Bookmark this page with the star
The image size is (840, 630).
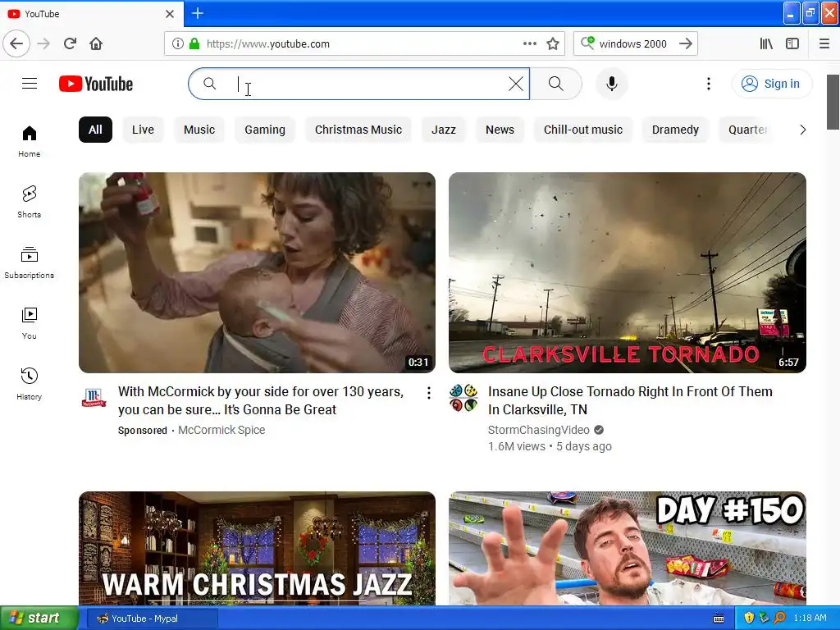553,44
